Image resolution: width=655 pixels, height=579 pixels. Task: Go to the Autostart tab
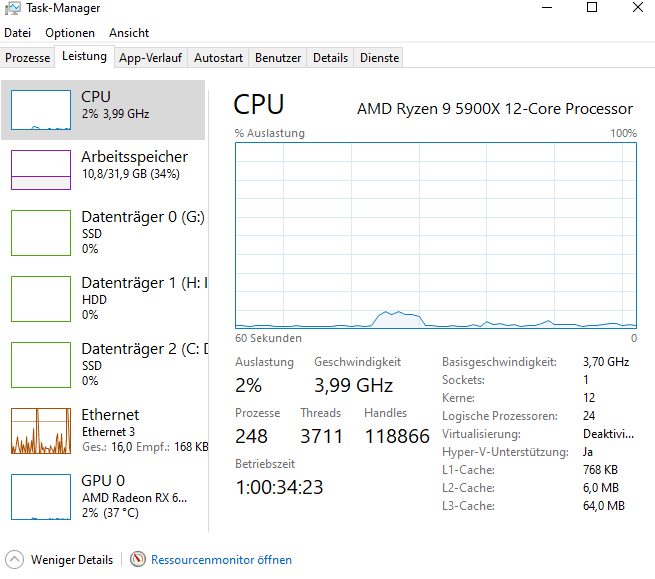click(x=218, y=58)
